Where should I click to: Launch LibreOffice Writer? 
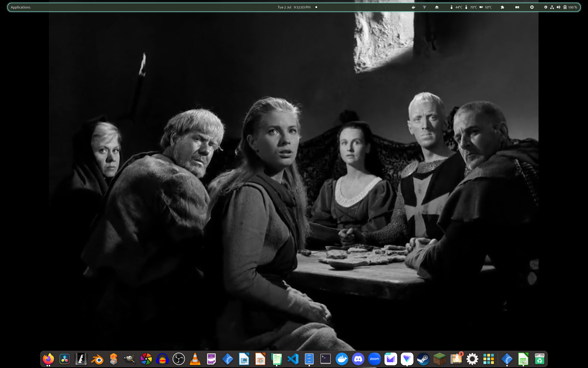[244, 359]
